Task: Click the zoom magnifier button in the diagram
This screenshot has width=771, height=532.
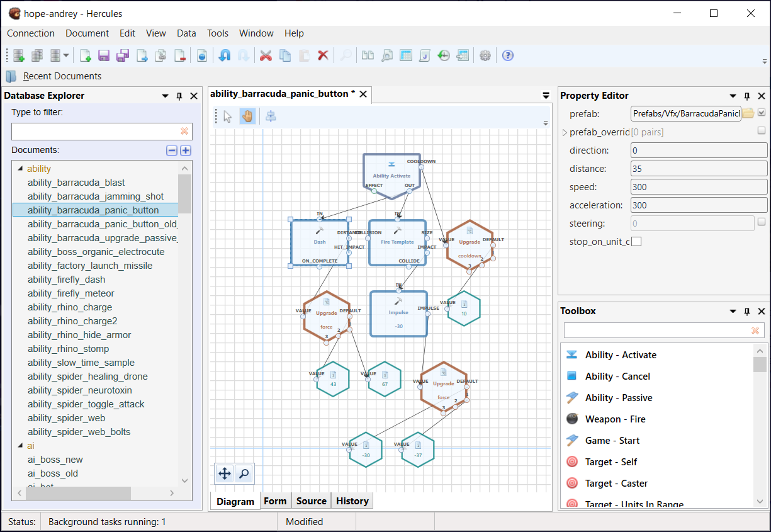Action: click(x=244, y=473)
